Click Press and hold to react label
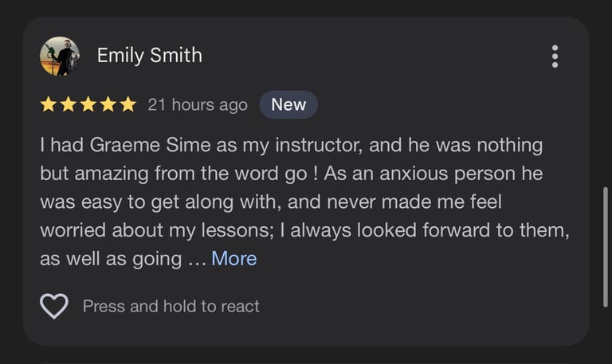 tap(171, 307)
